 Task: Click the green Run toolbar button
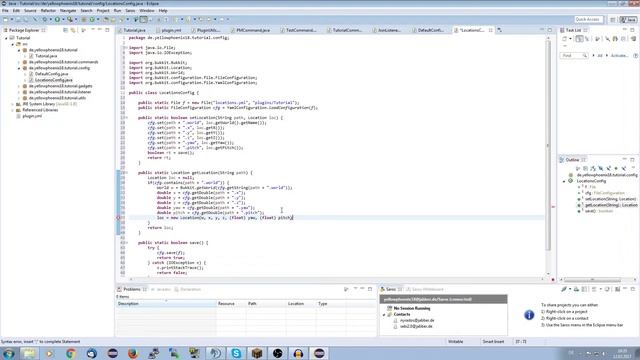click(57, 19)
